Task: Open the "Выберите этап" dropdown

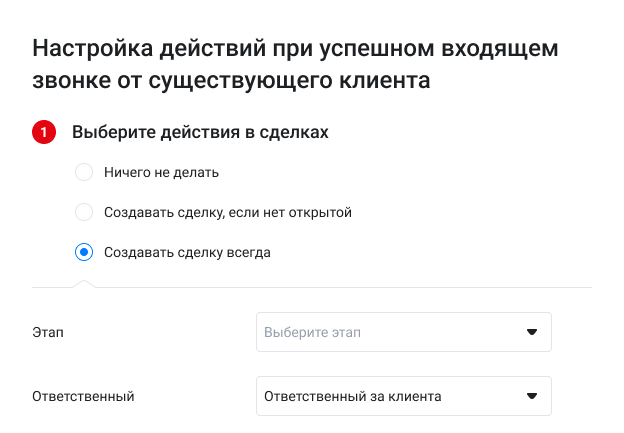Action: (403, 332)
